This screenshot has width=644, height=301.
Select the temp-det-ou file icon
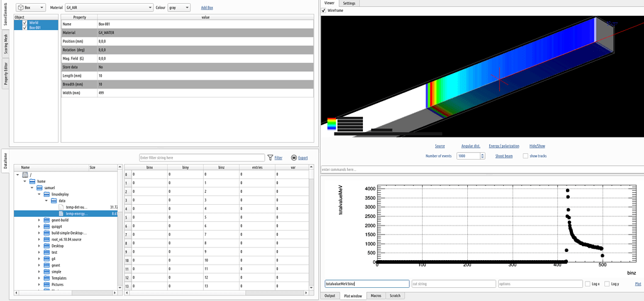[x=61, y=207]
